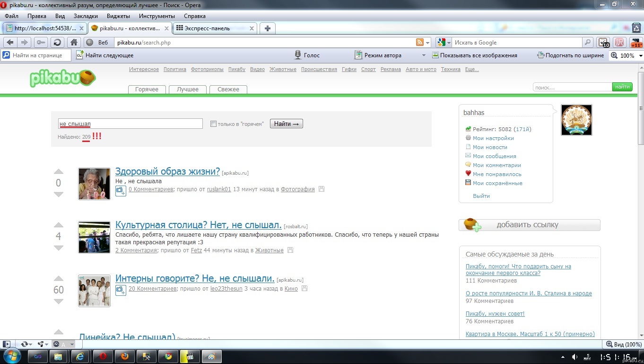Click the password wand key icon
The image size is (644, 364).
41,43
